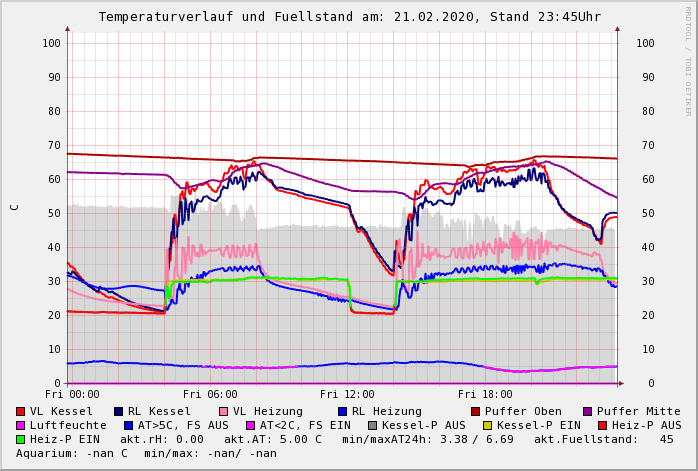
Task: Click the purple Puffer Mitte swatch
Action: point(587,411)
